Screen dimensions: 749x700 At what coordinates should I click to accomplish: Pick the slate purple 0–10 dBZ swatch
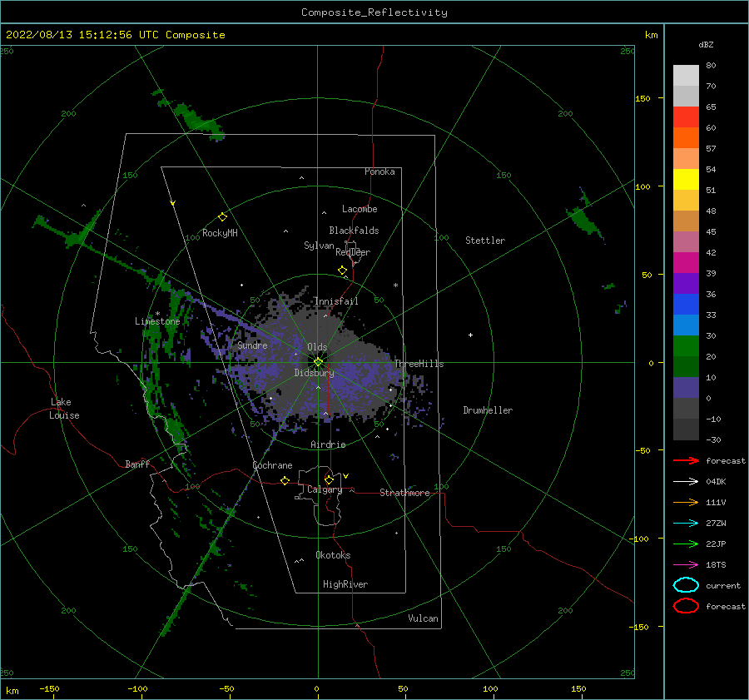click(686, 388)
